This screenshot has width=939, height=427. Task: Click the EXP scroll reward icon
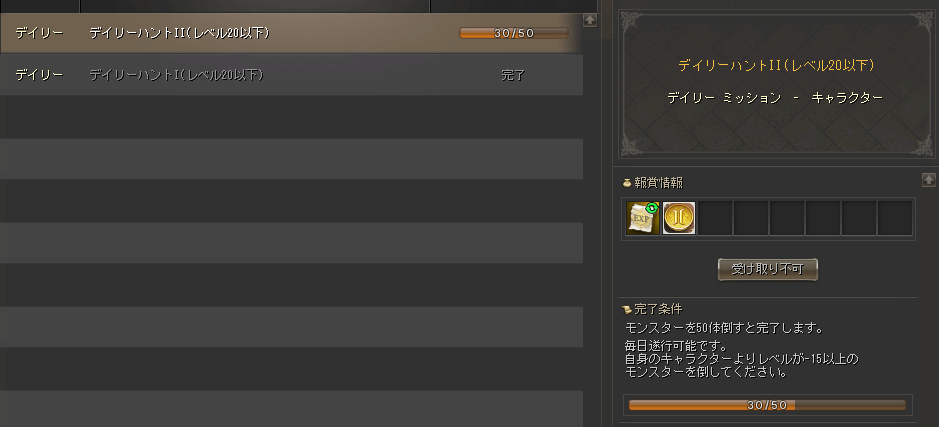tap(643, 218)
